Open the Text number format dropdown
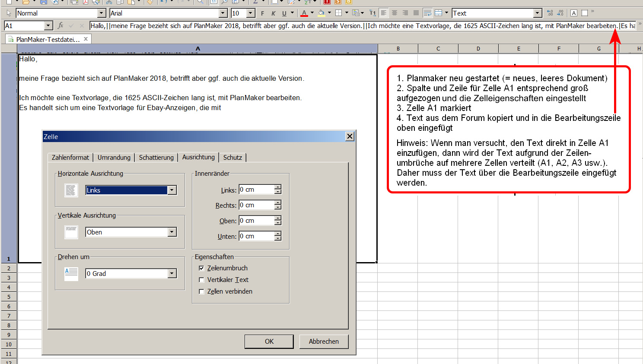 [x=537, y=13]
